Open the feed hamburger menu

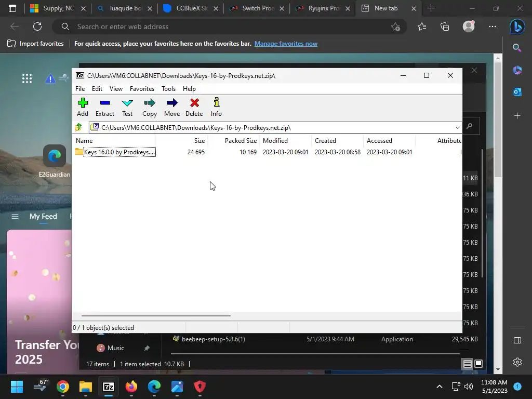[15, 216]
